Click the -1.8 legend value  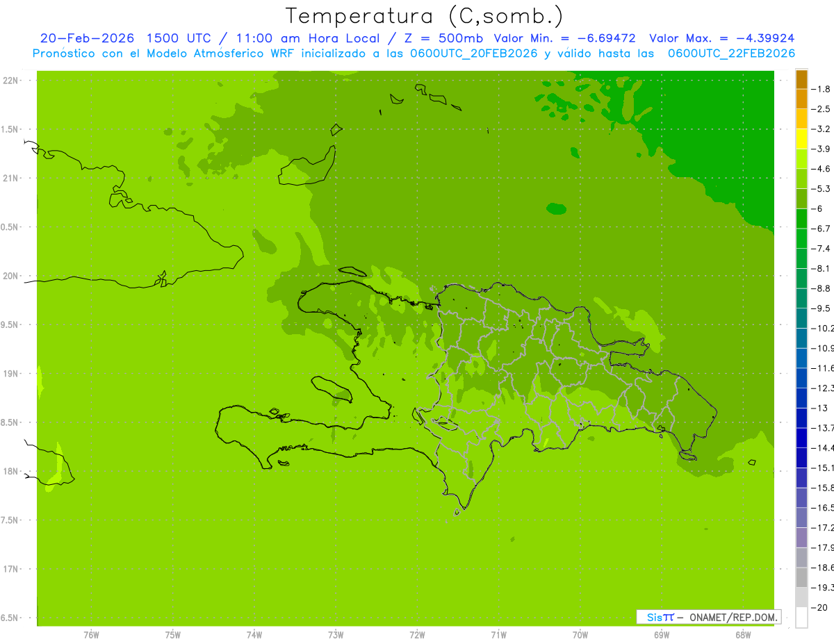pos(821,89)
